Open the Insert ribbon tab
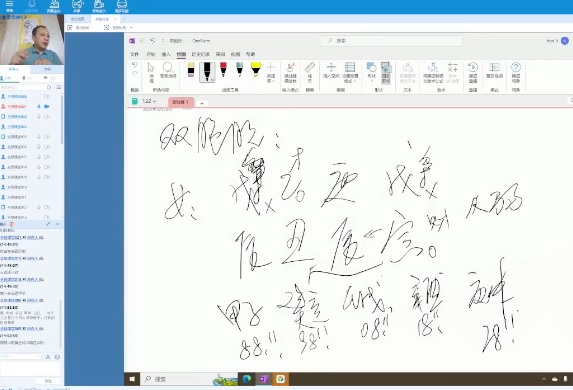Viewport: 573px width, 390px height. 166,54
